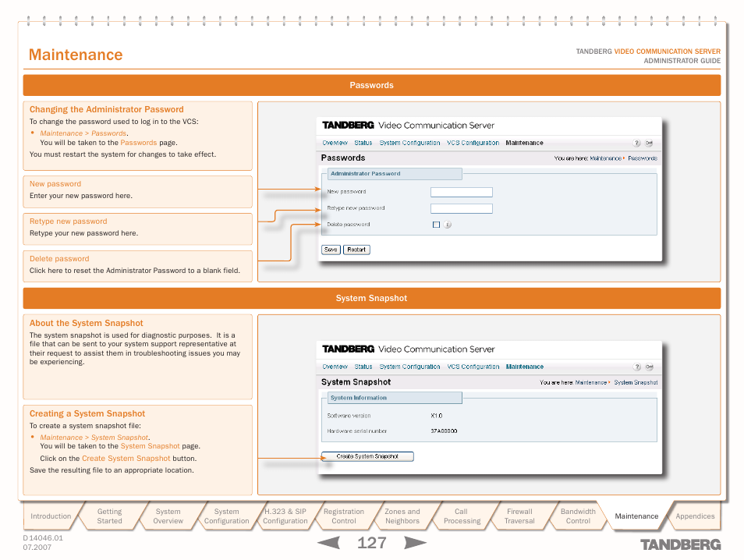Go to next page arrow

coord(415,542)
